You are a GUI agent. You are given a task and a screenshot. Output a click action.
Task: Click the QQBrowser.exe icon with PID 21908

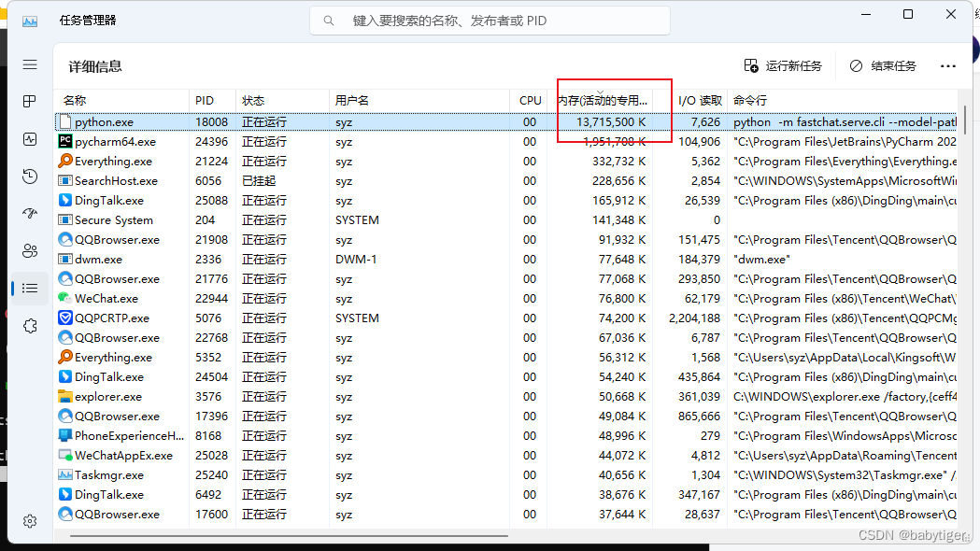65,240
